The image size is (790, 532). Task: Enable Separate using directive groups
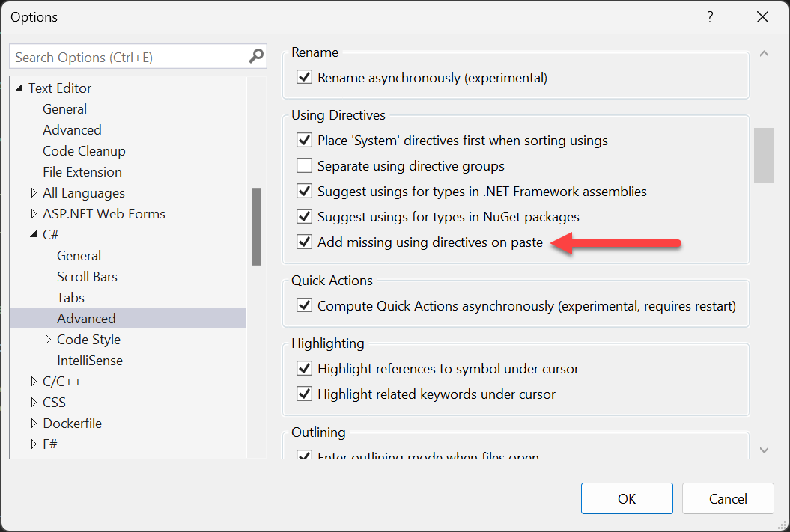[304, 166]
